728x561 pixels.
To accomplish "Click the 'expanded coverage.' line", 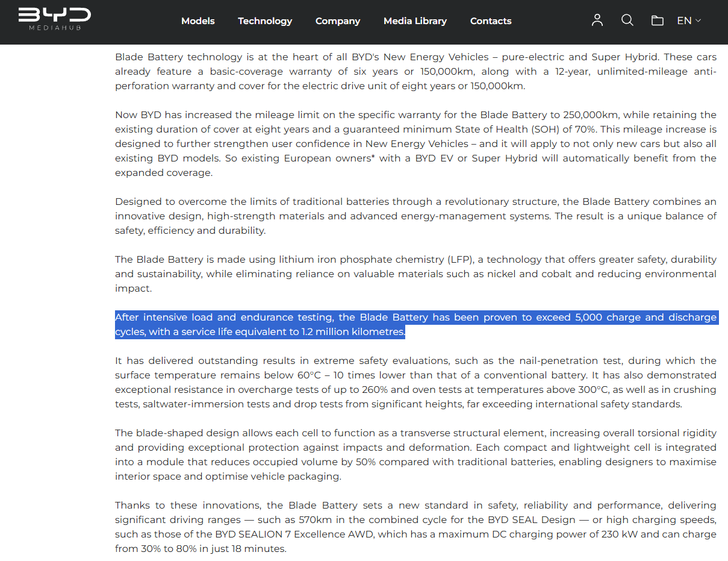I will tap(164, 173).
